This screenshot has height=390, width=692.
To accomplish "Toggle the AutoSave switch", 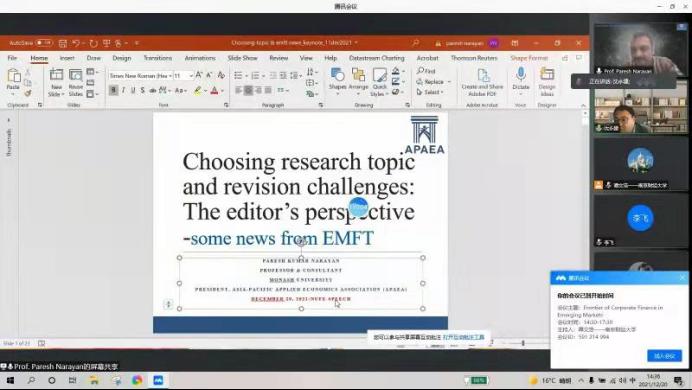I will [44, 43].
